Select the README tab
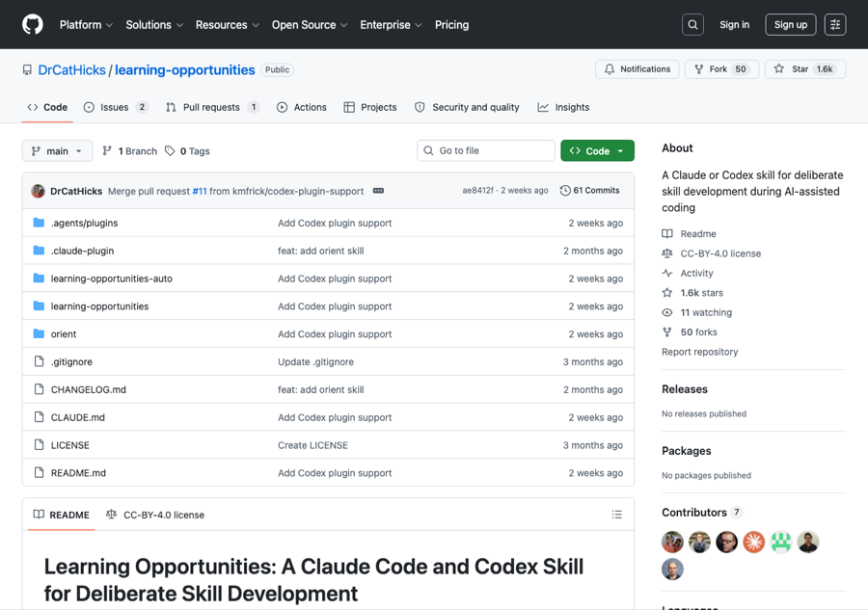Viewport: 868px width, 610px height. tap(62, 515)
